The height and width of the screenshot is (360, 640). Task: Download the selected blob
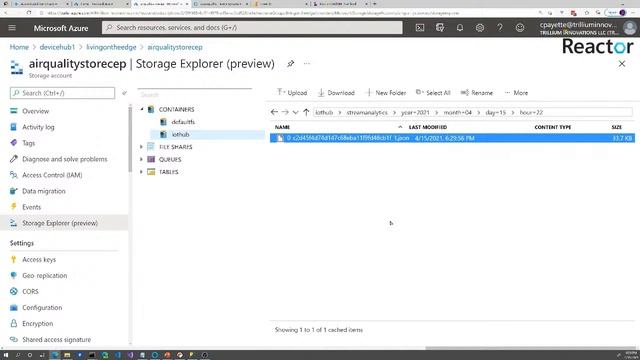336,93
